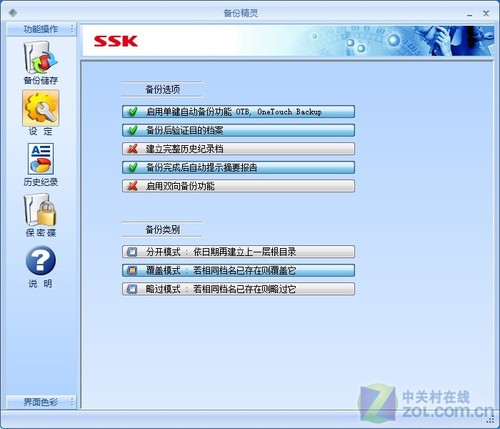Image resolution: width=500 pixels, height=429 pixels.
Task: Toggle 备份完成后自动提示摘要报告 option
Action: (x=238, y=167)
